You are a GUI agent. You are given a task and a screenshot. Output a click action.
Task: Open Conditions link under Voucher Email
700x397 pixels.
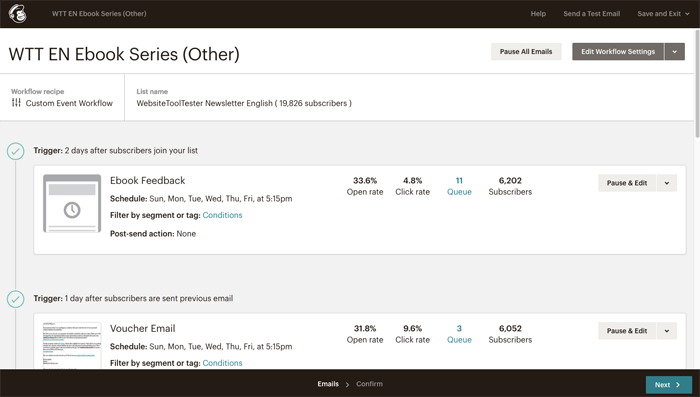[222, 363]
